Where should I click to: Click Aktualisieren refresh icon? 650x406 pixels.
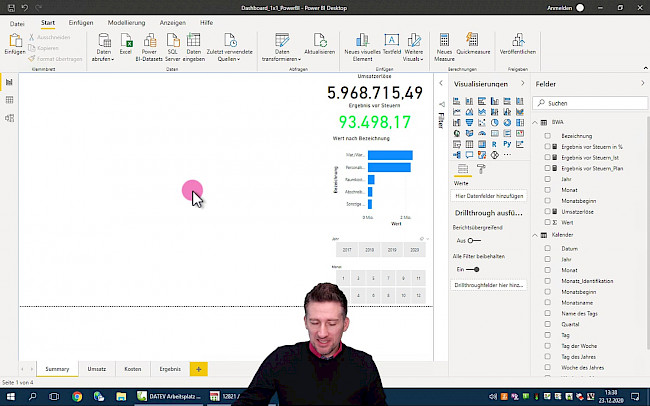click(320, 42)
